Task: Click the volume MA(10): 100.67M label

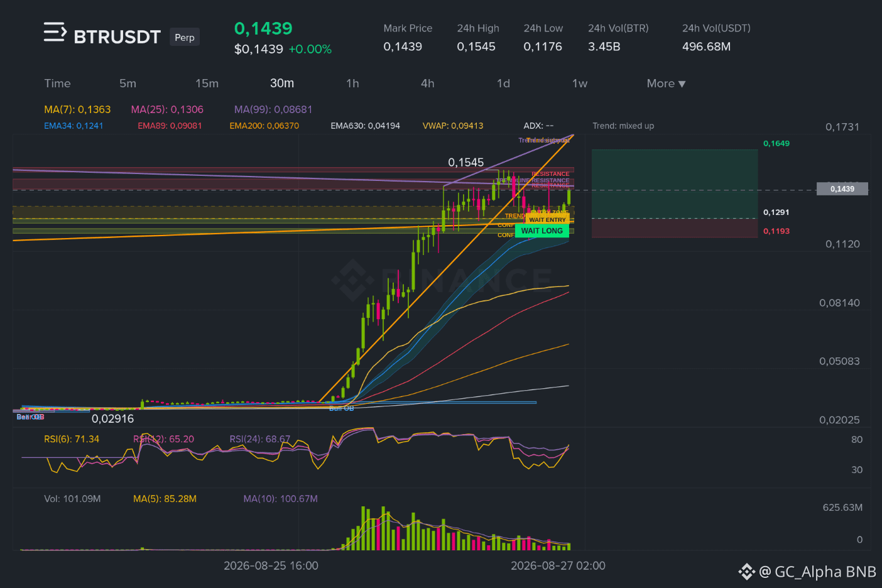Action: (280, 499)
